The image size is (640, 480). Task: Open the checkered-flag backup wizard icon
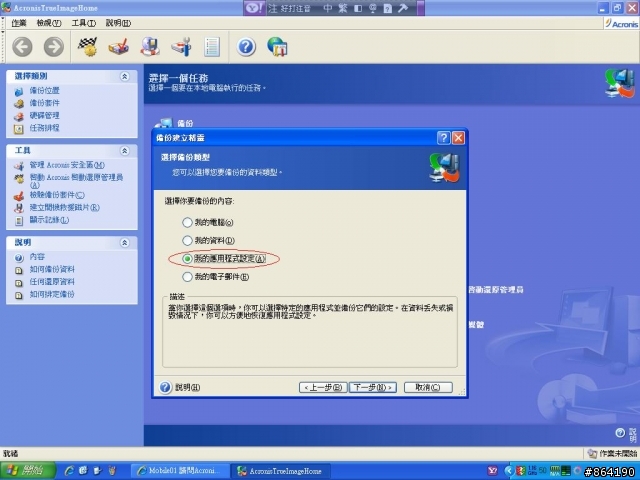[x=87, y=47]
